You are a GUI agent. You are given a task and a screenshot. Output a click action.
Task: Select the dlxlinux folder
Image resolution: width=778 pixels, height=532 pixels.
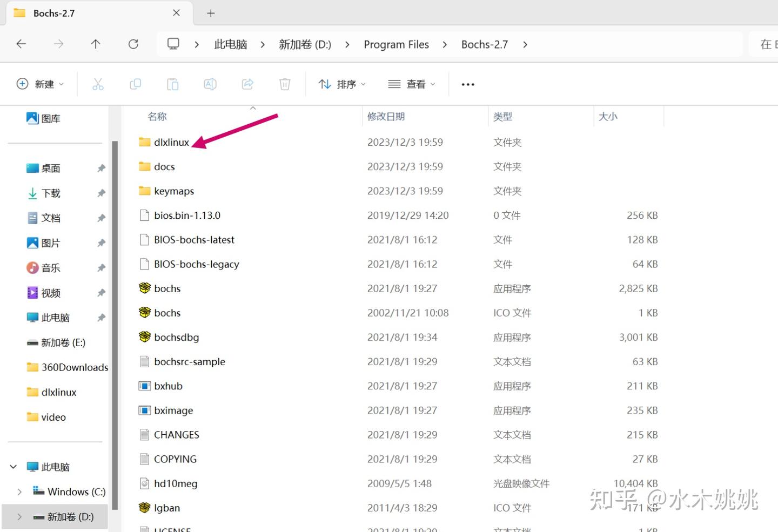coord(171,142)
